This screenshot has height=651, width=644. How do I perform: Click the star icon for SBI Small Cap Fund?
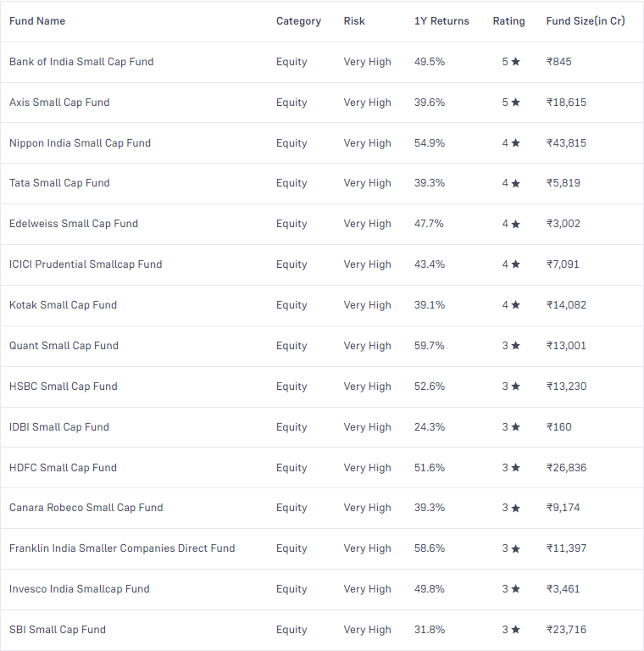click(x=515, y=630)
